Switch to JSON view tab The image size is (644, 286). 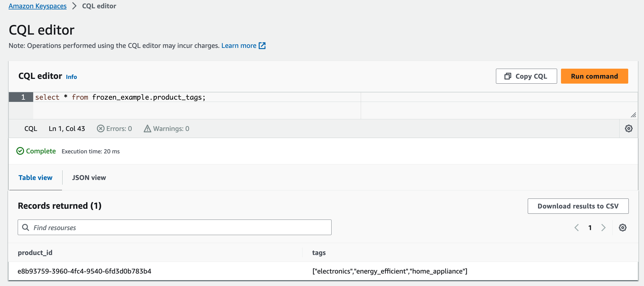click(x=89, y=178)
